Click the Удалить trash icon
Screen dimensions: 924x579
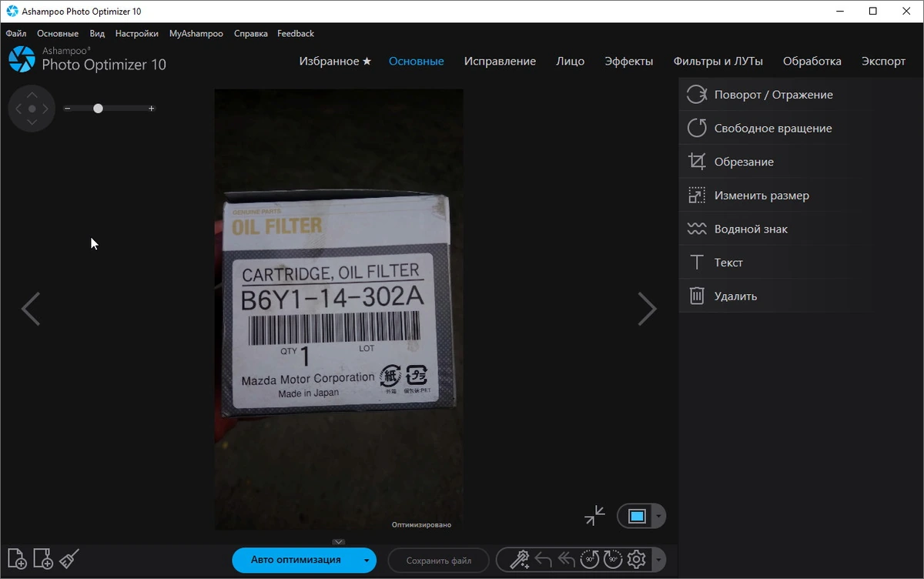pyautogui.click(x=697, y=296)
